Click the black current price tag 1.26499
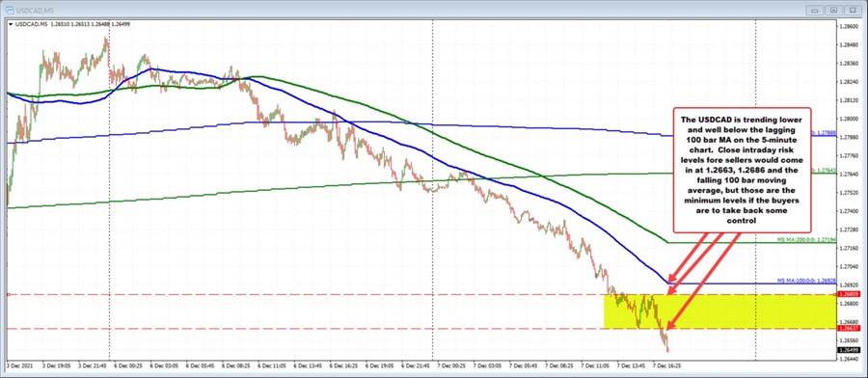868x378 pixels. pos(848,350)
